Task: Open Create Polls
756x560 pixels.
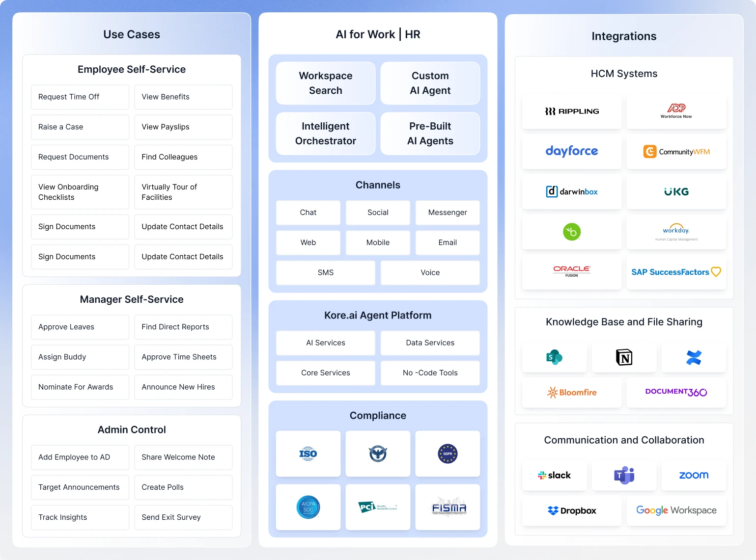Action: pyautogui.click(x=183, y=487)
